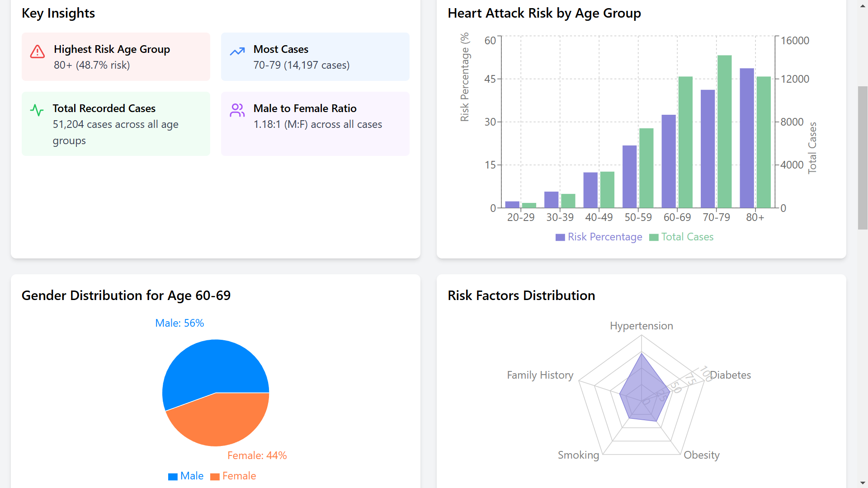Click the shaded area of the radar chart

(641, 389)
